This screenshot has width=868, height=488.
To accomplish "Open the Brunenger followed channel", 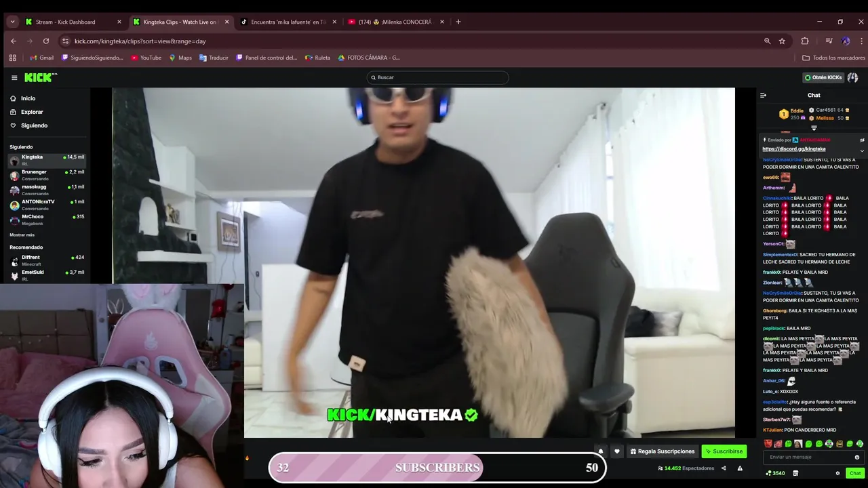I will point(47,175).
